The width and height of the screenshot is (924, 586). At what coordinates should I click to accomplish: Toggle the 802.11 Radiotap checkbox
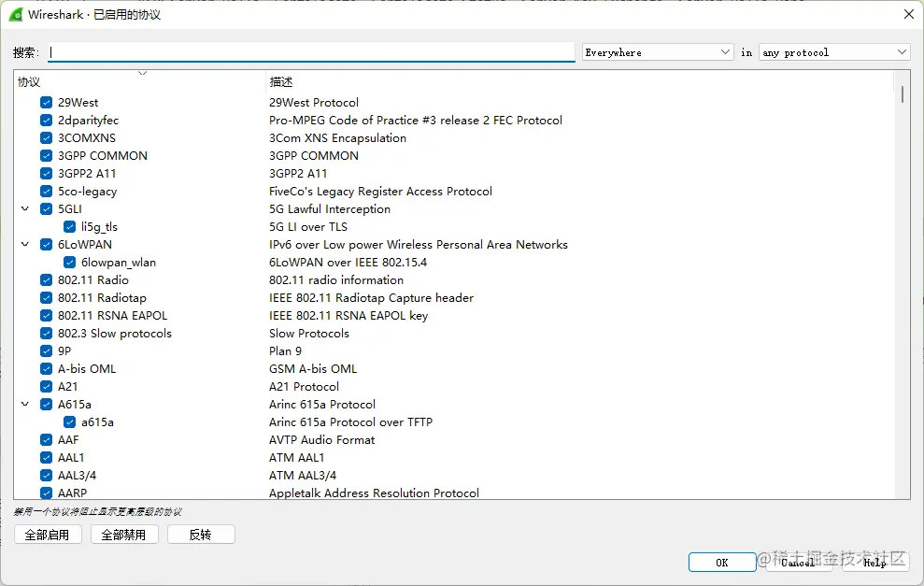tap(47, 298)
